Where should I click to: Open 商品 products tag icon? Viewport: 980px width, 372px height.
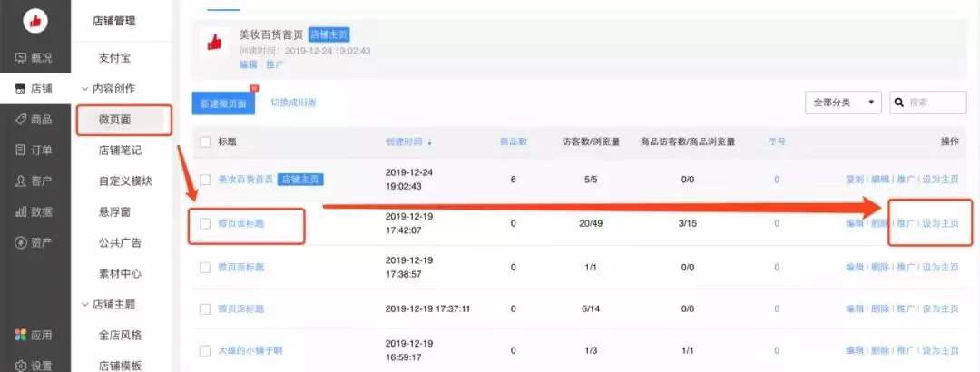click(20, 120)
